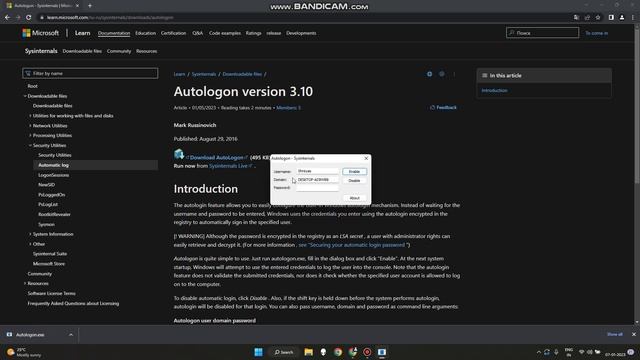
Task: Click the To come in sign-in link
Action: (596, 33)
